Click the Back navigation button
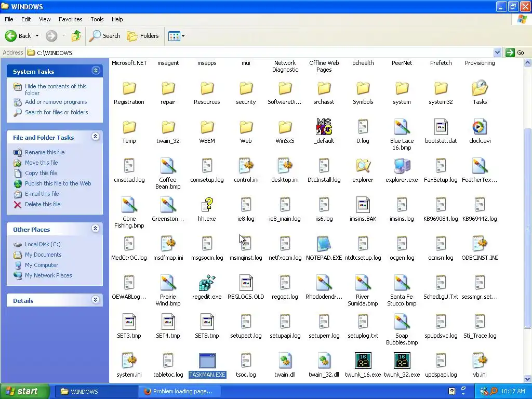The height and width of the screenshot is (399, 532). (18, 36)
